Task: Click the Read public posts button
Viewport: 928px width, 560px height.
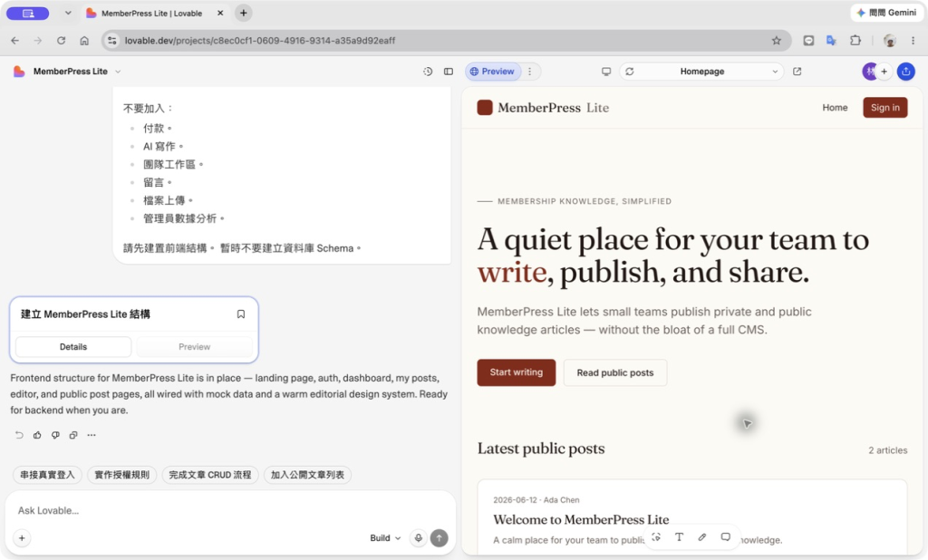Action: [615, 373]
